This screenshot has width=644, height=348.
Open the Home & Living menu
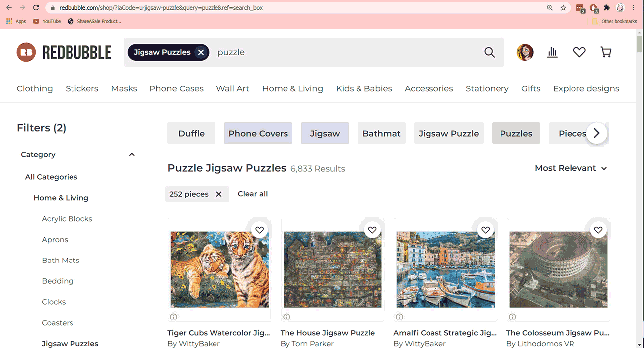click(x=292, y=88)
